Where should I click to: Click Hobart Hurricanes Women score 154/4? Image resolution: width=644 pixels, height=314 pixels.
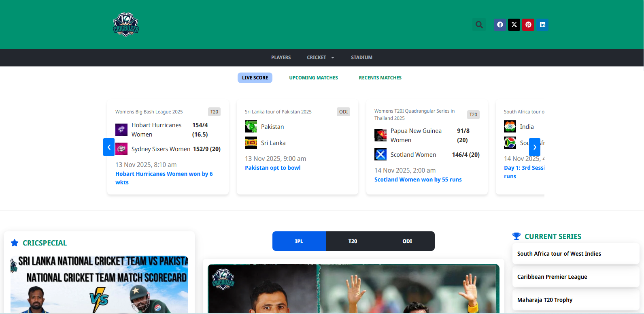point(200,130)
